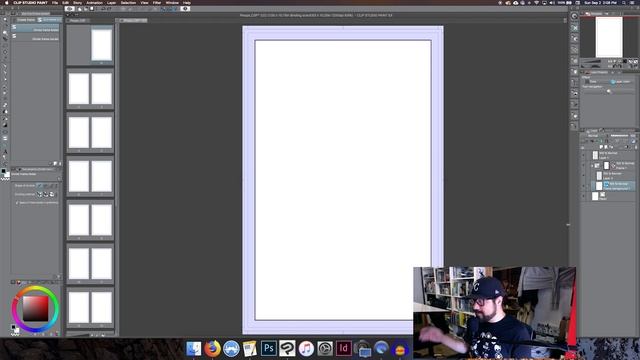
Task: Select the first single page thumbnail in Page Manager
Action: (x=101, y=45)
